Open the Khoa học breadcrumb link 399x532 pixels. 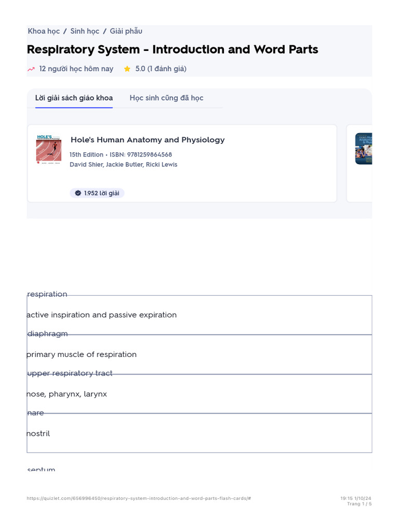[x=44, y=31]
